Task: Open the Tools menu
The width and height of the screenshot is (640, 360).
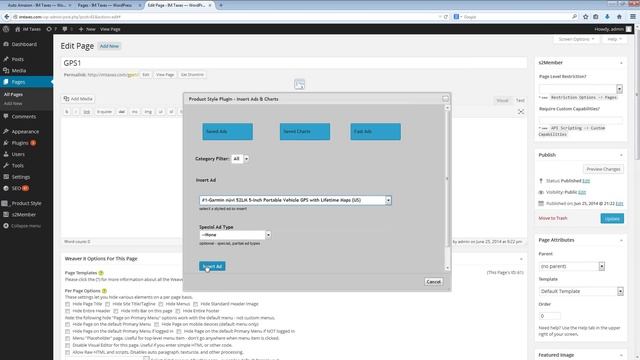Action: (x=18, y=166)
